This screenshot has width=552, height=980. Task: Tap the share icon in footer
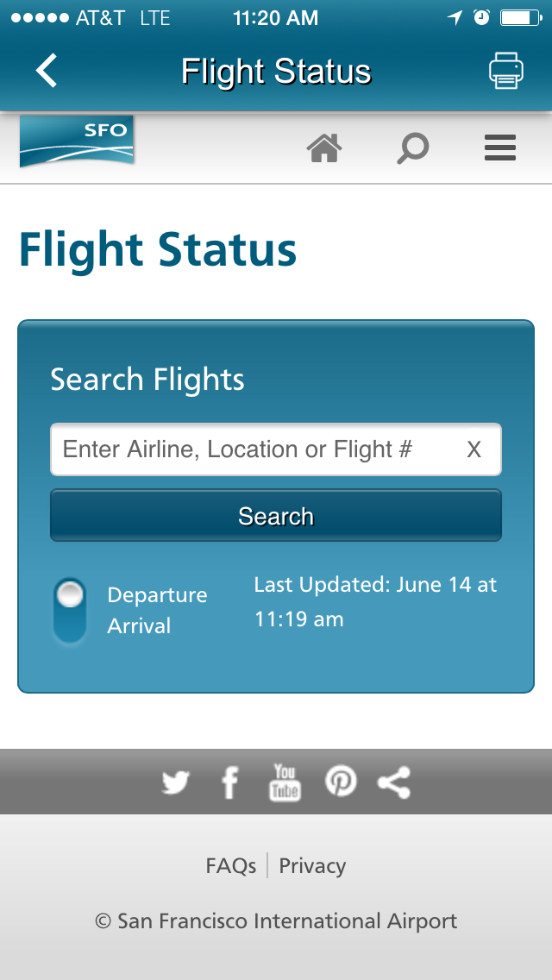(394, 782)
